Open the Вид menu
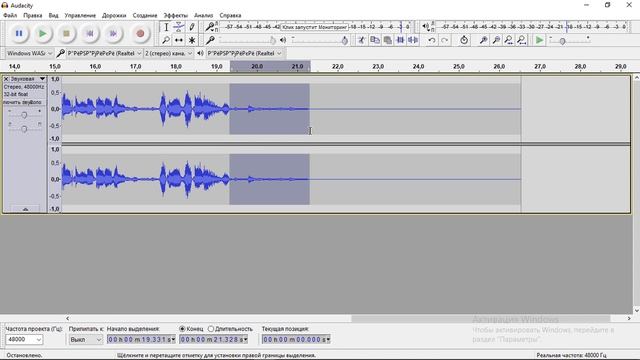This screenshot has width=640, height=360. [53, 15]
